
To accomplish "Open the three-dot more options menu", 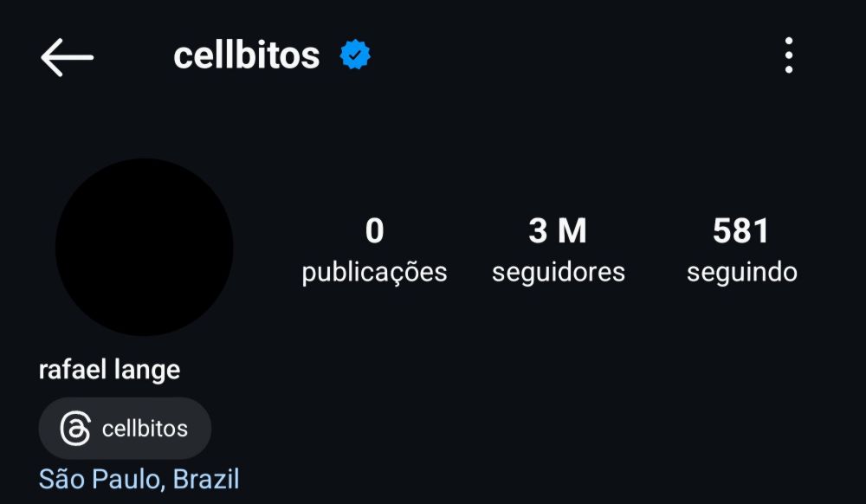I will coord(789,55).
